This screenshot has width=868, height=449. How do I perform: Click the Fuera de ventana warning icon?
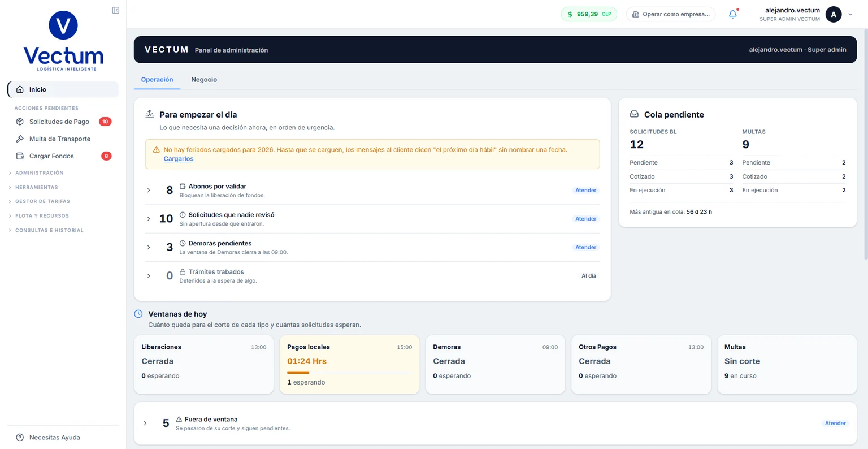(179, 420)
